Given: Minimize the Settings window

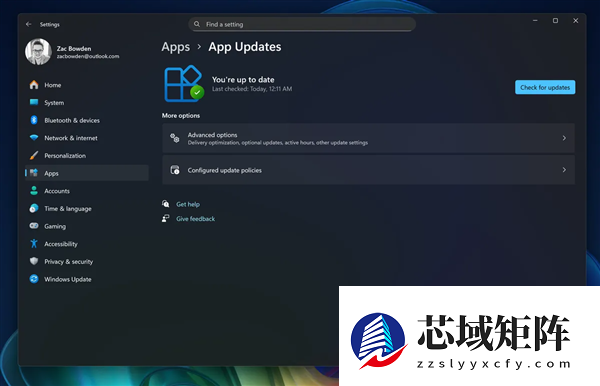Looking at the screenshot, I should (535, 21).
